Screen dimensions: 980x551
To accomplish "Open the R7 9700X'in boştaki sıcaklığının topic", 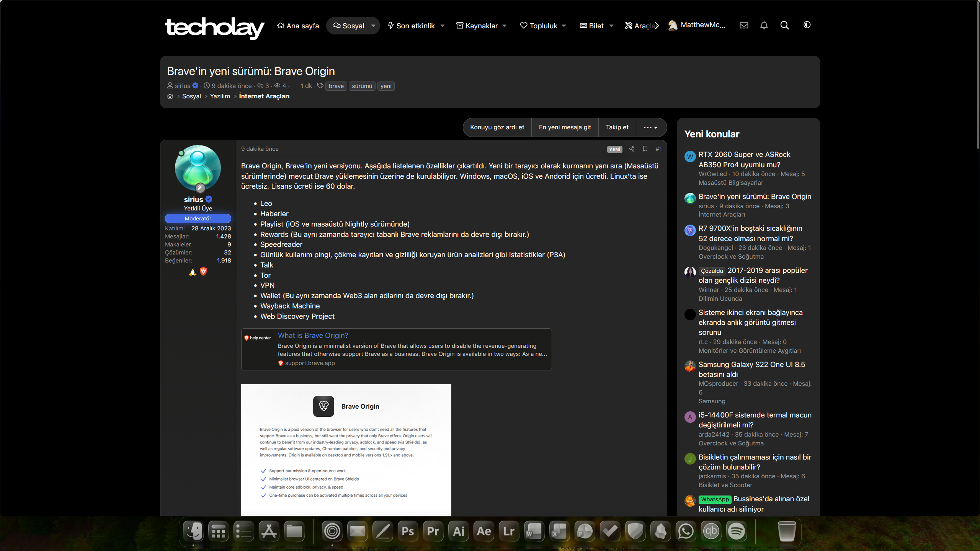I will (750, 233).
